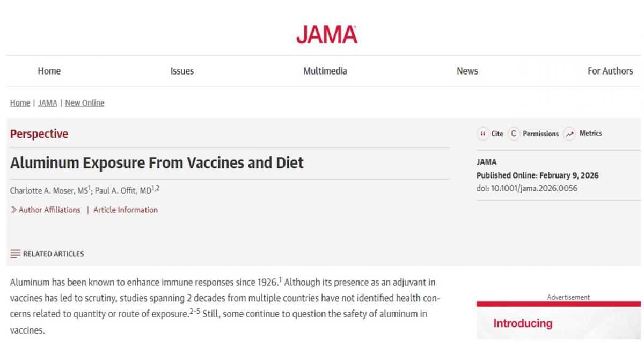Viewport: 644px width, 362px height.
Task: Open the Issues navigation menu
Action: (182, 71)
